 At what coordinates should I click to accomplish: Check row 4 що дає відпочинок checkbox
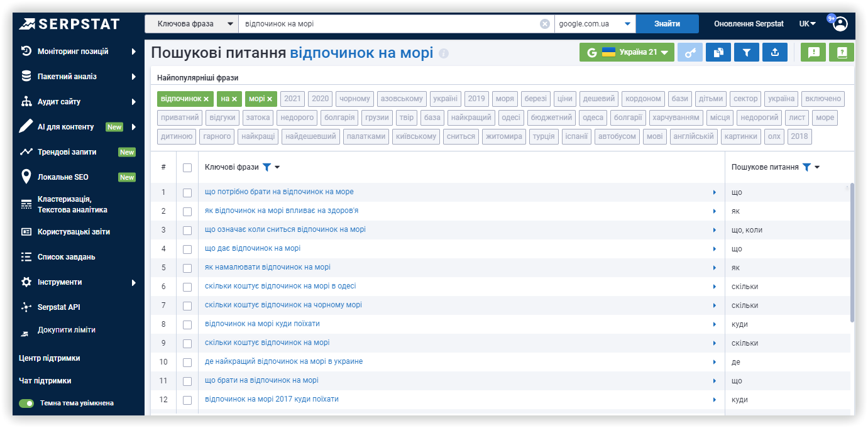(187, 249)
